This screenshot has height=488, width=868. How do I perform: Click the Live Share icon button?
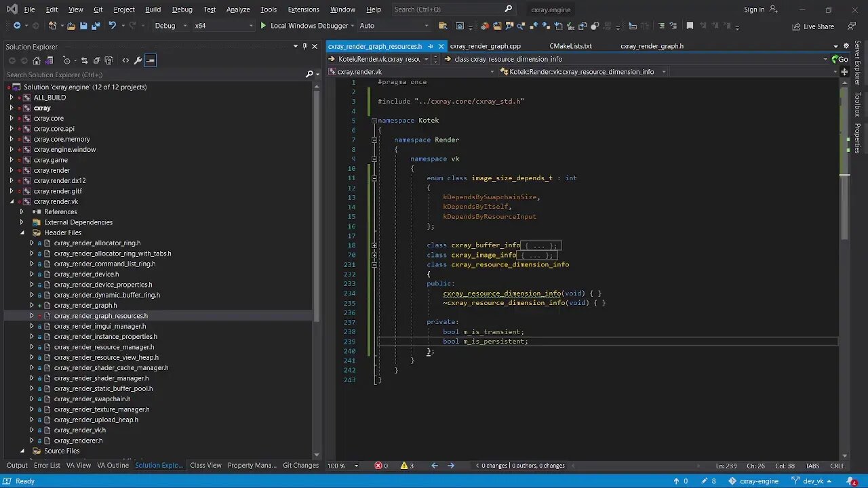click(813, 26)
